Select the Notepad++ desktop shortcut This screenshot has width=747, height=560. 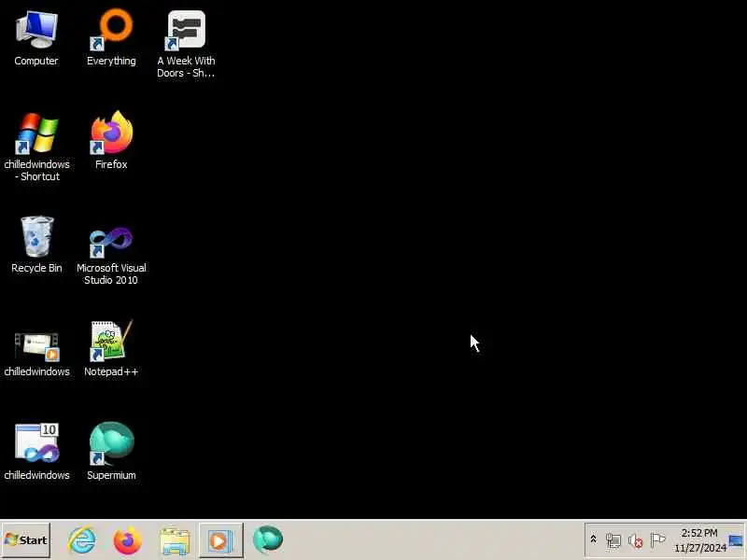pyautogui.click(x=111, y=349)
